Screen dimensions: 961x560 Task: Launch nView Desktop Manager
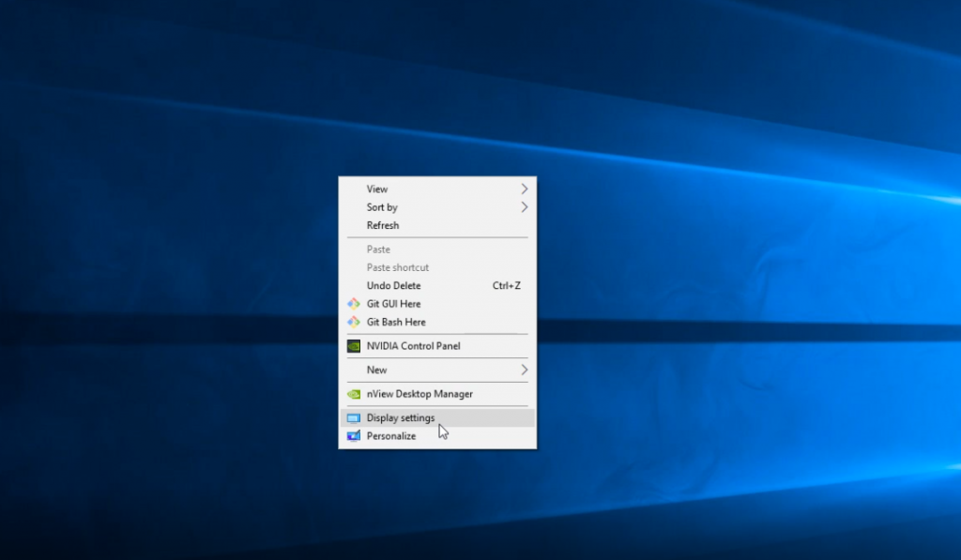tap(437, 394)
